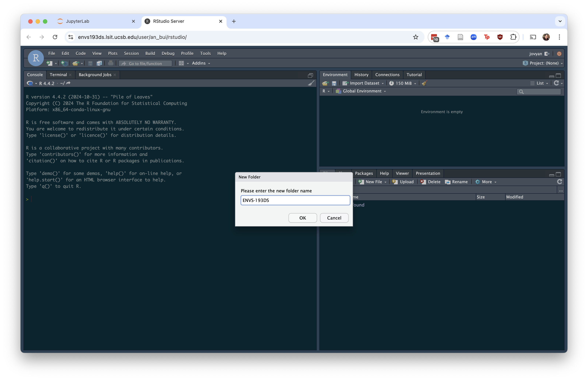Click the create project icon
The image size is (588, 380).
[x=64, y=63]
